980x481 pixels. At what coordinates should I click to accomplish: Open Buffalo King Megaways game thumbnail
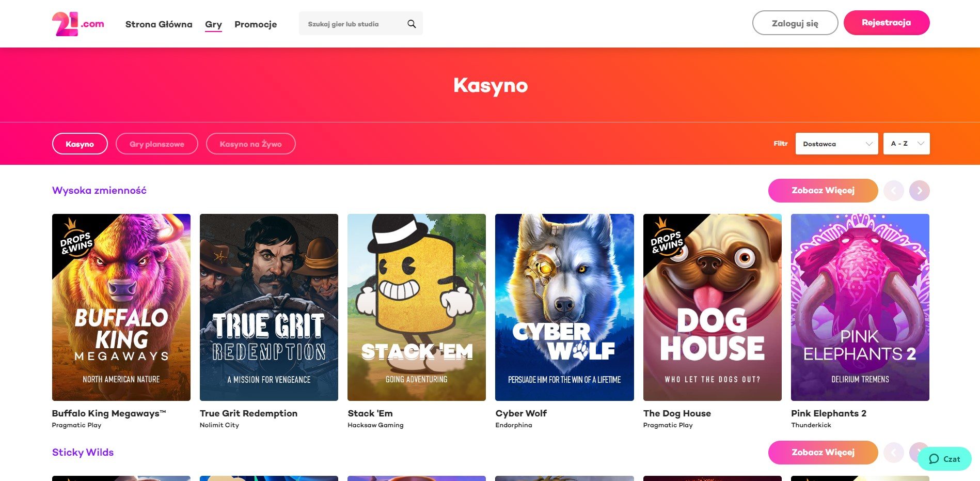[121, 307]
